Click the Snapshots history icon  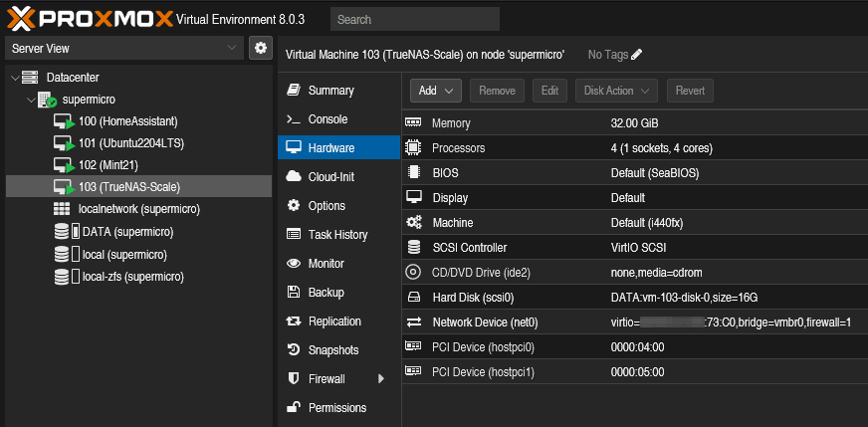294,350
